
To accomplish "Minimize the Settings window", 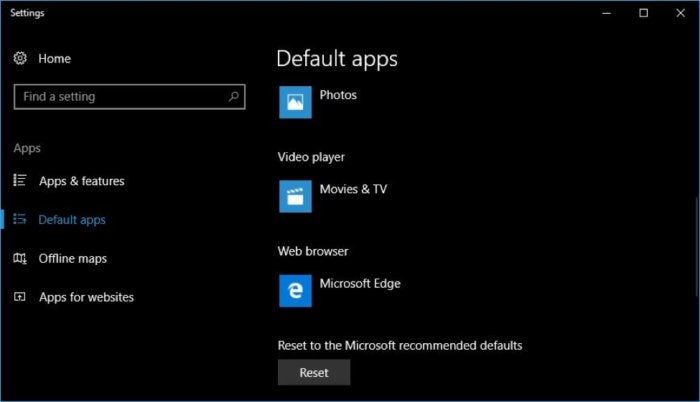I will tap(606, 13).
